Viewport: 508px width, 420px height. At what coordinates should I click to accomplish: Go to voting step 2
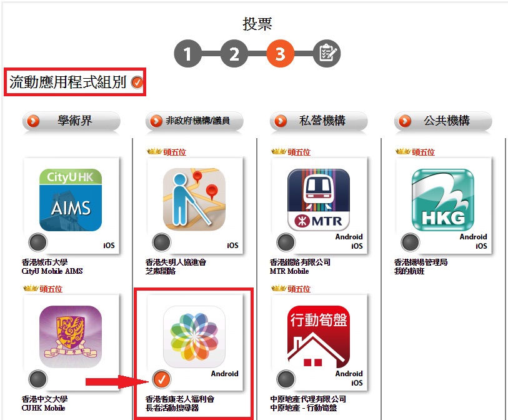(x=234, y=54)
